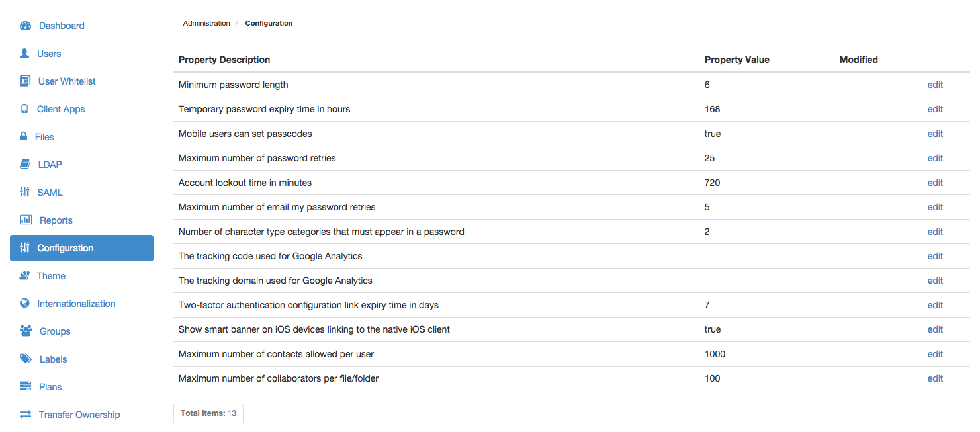Image resolution: width=980 pixels, height=432 pixels.
Task: Click the Files lock icon
Action: [x=22, y=137]
